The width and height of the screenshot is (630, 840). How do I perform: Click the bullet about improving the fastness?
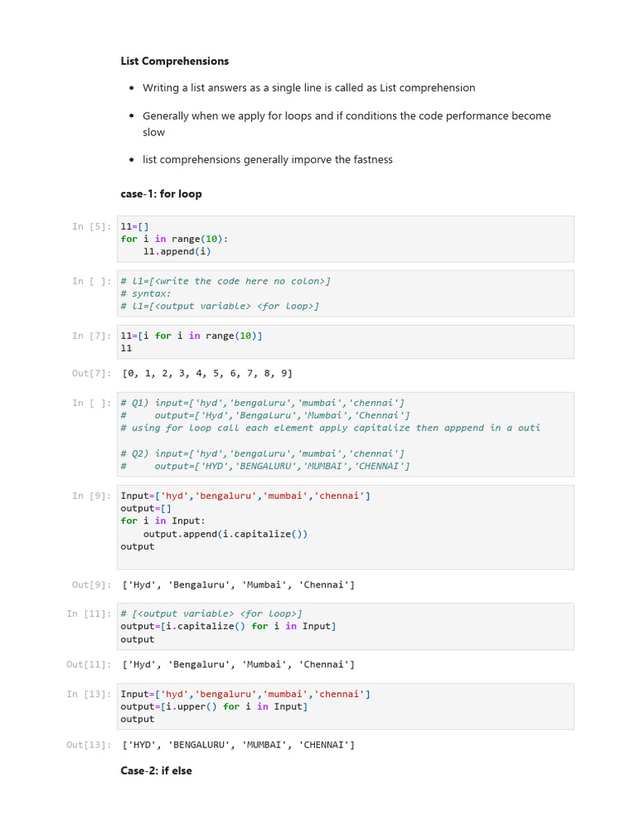267,160
